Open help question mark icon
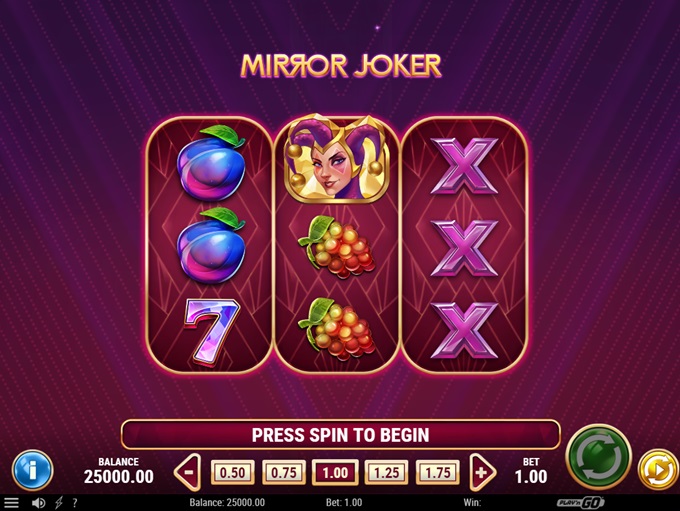The height and width of the screenshot is (511, 680). 75,503
